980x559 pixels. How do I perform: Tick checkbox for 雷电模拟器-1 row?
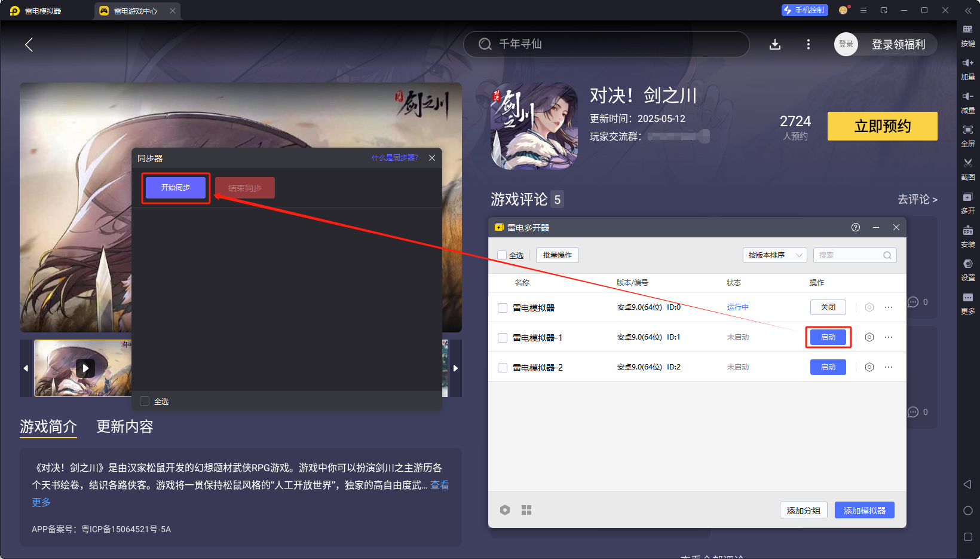coord(503,338)
